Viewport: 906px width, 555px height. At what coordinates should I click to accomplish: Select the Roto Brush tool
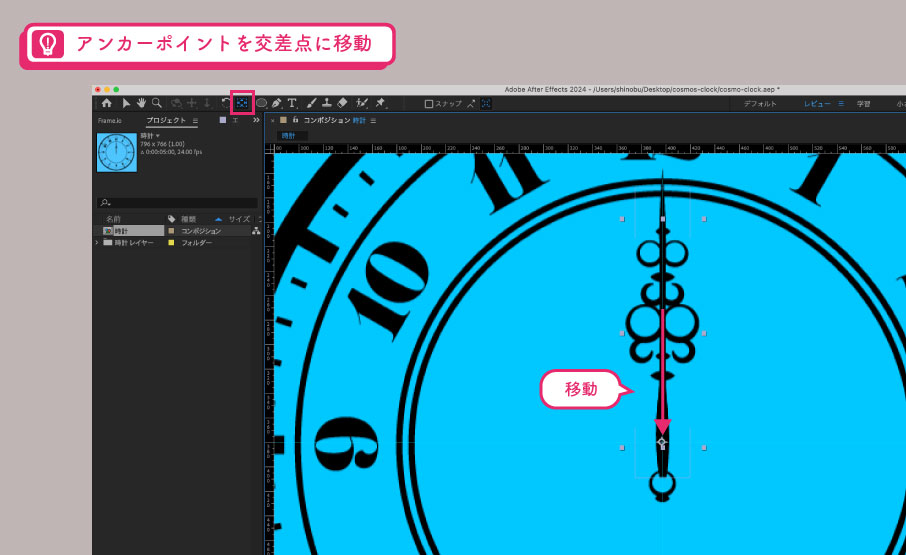[362, 103]
